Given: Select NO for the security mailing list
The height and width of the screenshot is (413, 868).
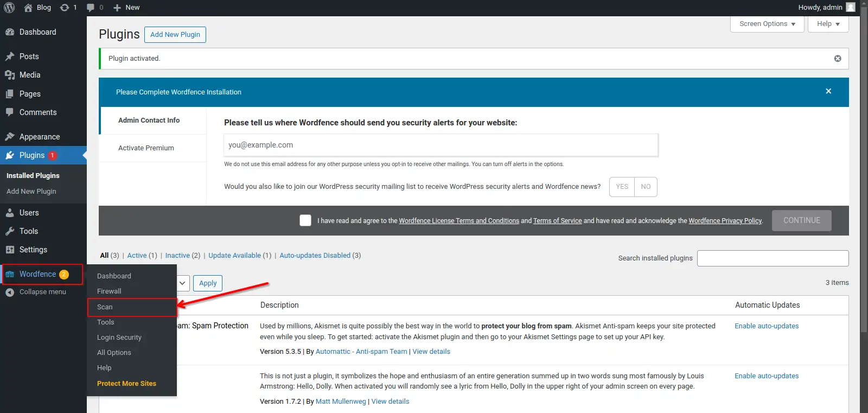Looking at the screenshot, I should (x=646, y=187).
